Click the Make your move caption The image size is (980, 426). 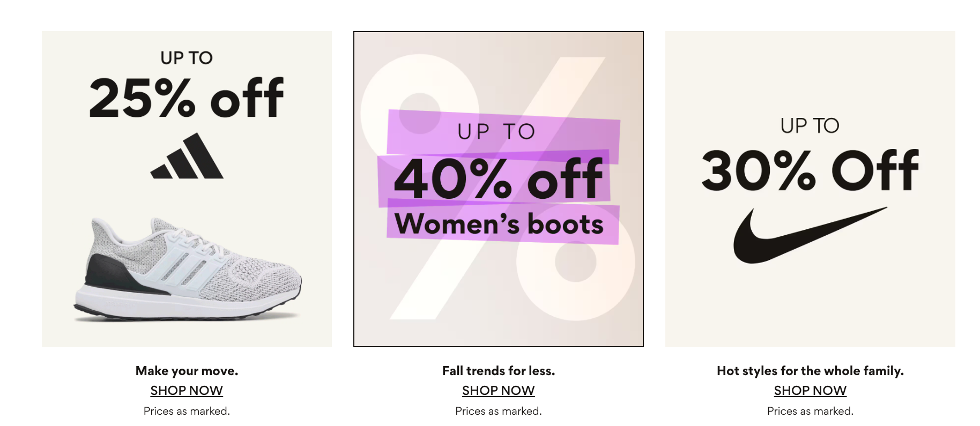187,371
